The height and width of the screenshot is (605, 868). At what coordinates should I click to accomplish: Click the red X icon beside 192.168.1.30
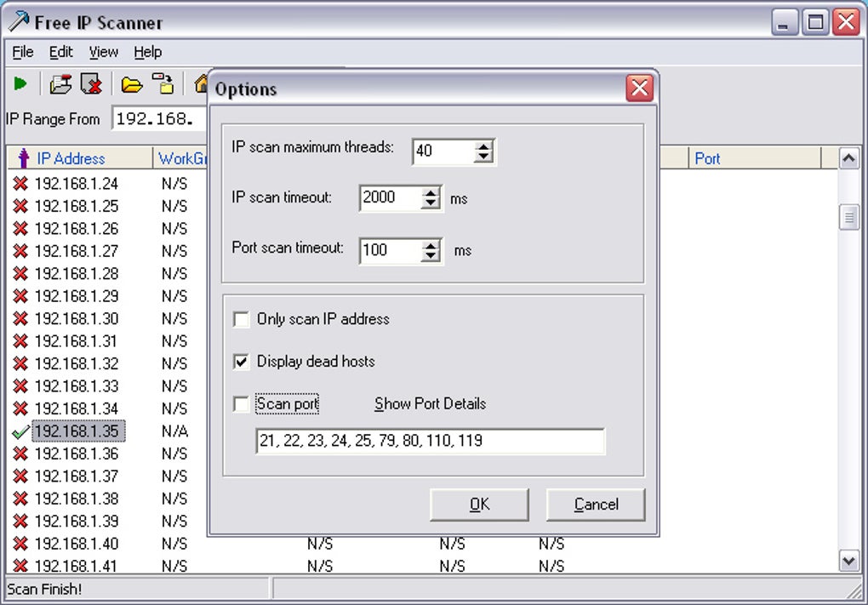pos(20,318)
